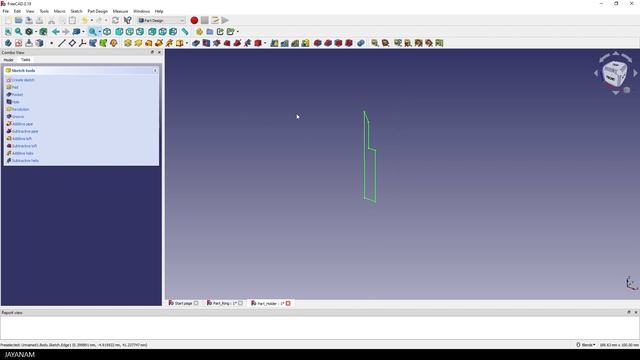Image resolution: width=640 pixels, height=360 pixels.
Task: Click the Refresh recompute icon
Action: coord(116,20)
